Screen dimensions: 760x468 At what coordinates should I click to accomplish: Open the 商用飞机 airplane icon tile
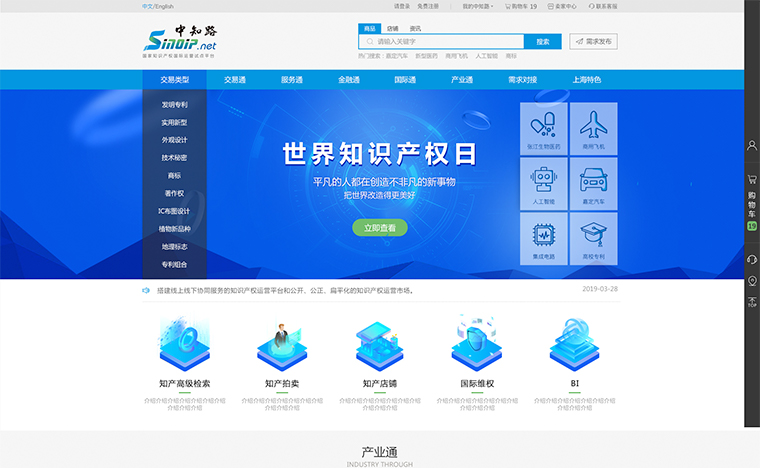pyautogui.click(x=594, y=128)
